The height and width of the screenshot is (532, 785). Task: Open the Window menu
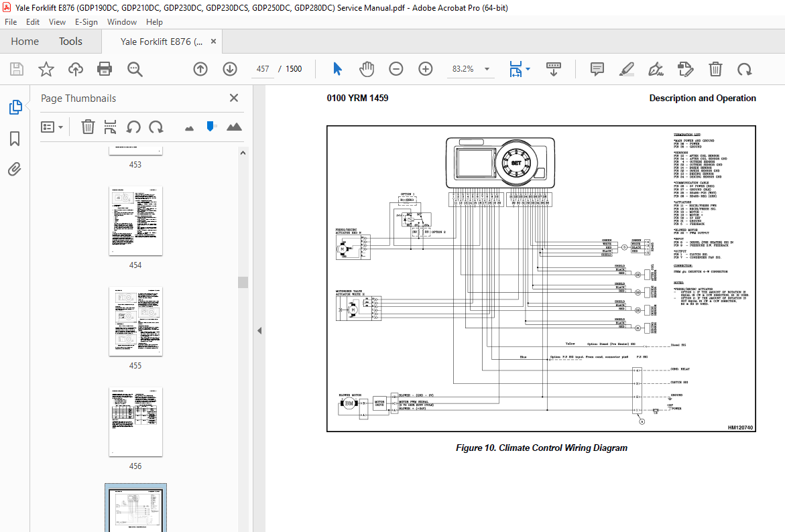pyautogui.click(x=121, y=22)
